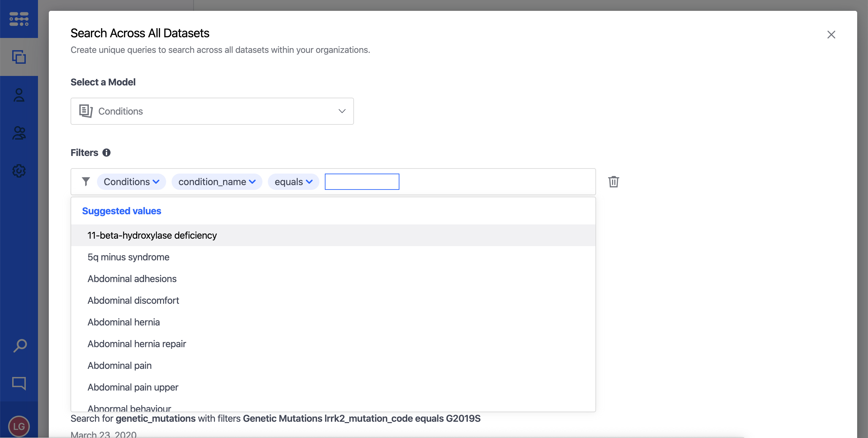The width and height of the screenshot is (868, 438).
Task: Click the Filters info icon
Action: (106, 153)
